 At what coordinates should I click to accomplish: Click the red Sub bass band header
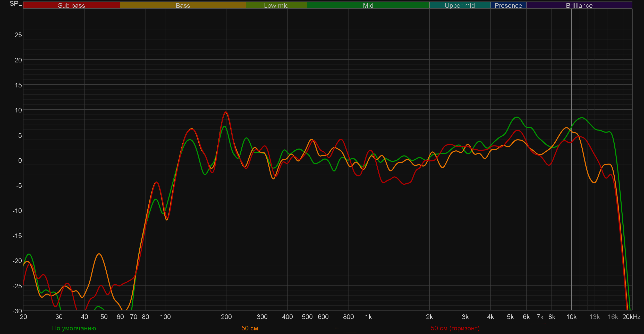(71, 5)
